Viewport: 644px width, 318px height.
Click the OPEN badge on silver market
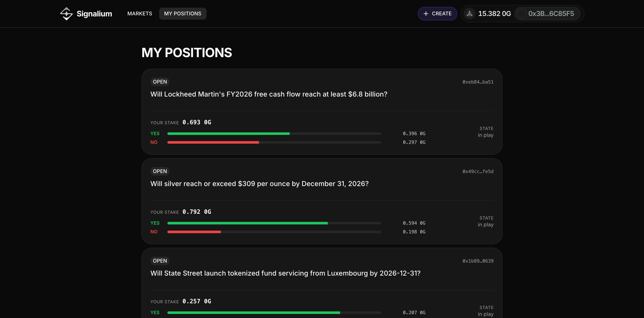160,171
